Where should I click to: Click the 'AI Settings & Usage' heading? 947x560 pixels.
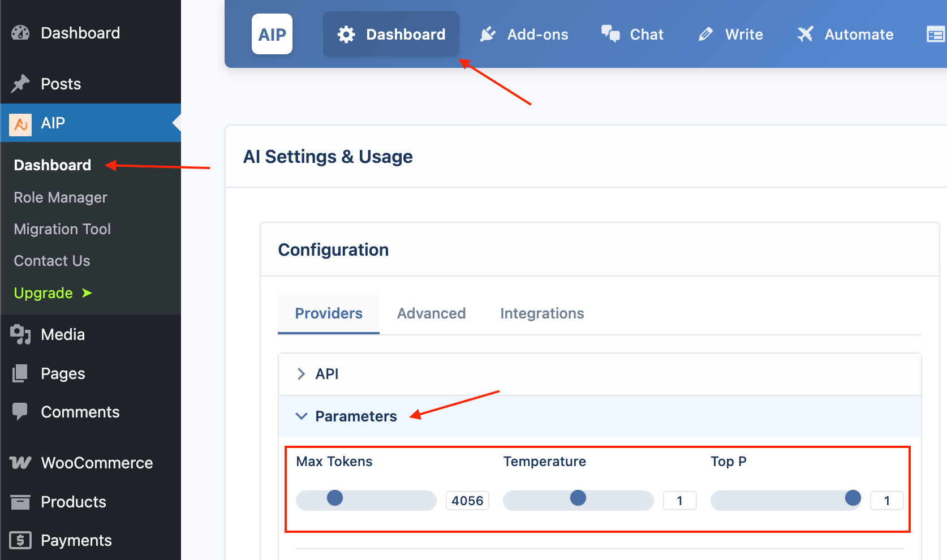[x=328, y=157]
